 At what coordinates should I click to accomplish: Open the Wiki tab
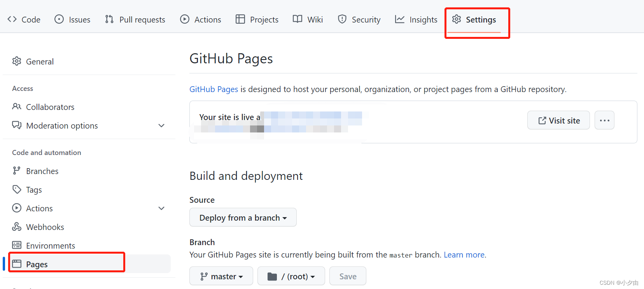coord(308,19)
